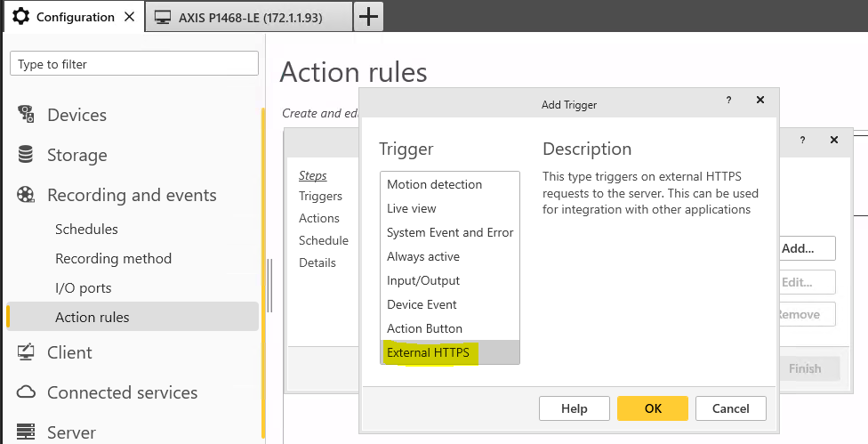Switch to AXIS P1468-LE (172.1.1.93) tab
Viewport: 868px width, 444px height.
pyautogui.click(x=249, y=17)
